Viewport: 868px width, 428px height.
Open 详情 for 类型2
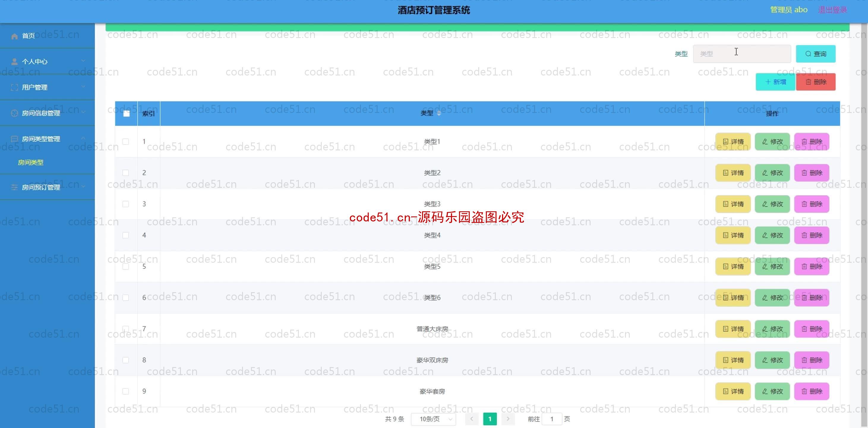point(733,173)
